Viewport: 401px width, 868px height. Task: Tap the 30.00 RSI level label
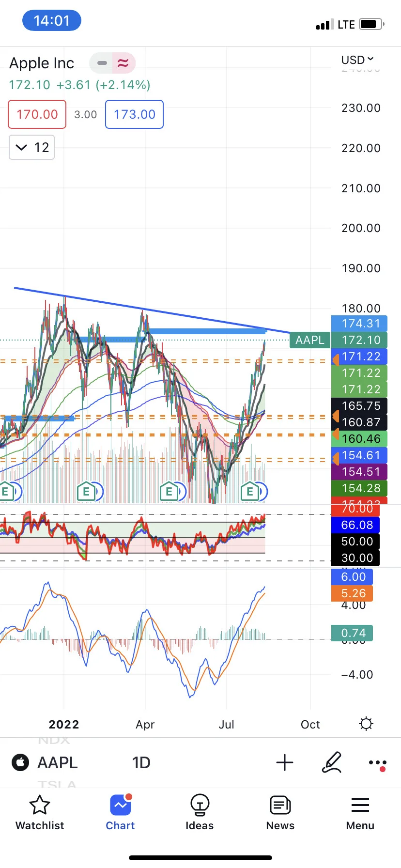[356, 558]
